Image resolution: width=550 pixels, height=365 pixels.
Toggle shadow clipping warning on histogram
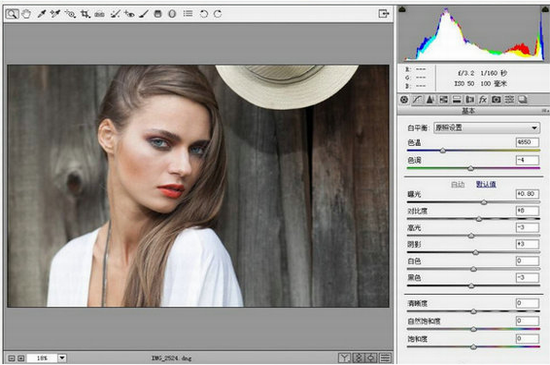tap(402, 9)
